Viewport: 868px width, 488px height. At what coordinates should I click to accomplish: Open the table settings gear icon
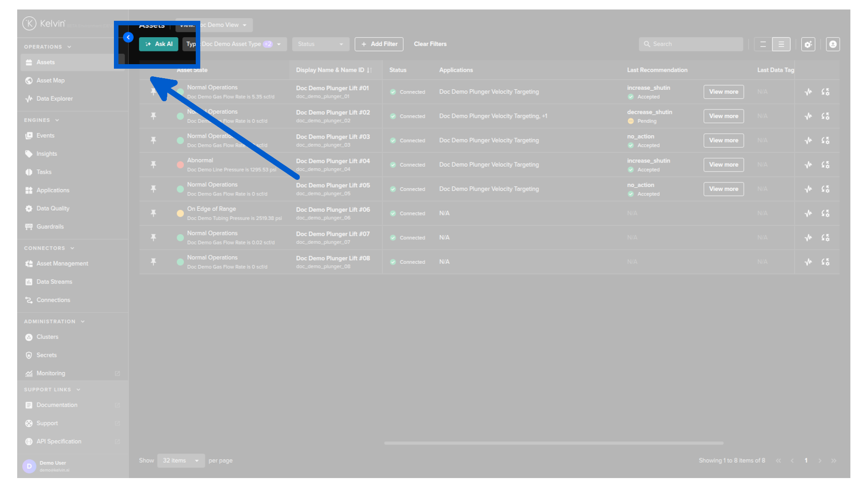click(808, 44)
